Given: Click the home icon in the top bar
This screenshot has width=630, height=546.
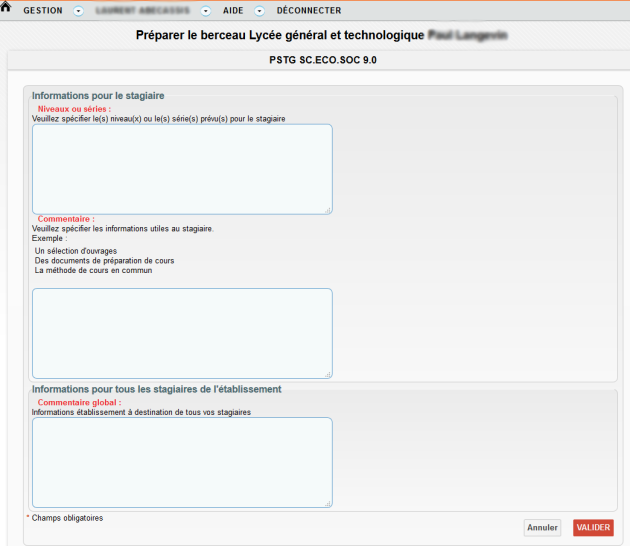Looking at the screenshot, I should point(6,8).
